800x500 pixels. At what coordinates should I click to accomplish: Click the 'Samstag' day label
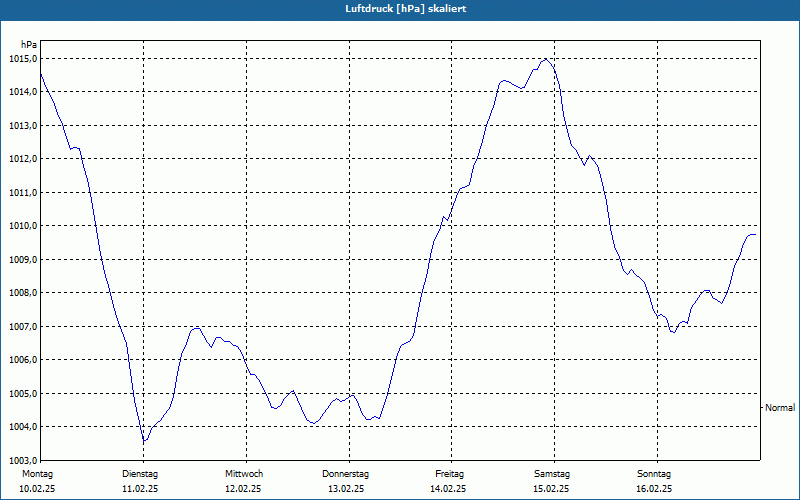(x=552, y=474)
